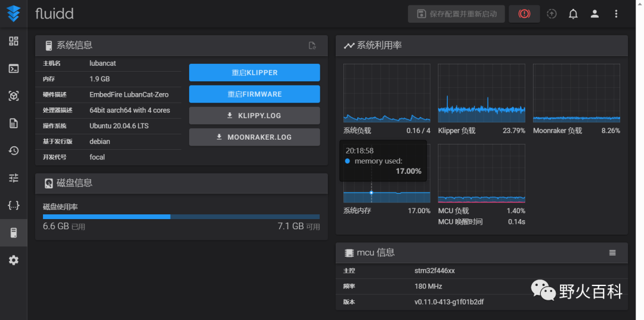Click memory value 1.9 GB
The image size is (644, 320).
coord(100,79)
